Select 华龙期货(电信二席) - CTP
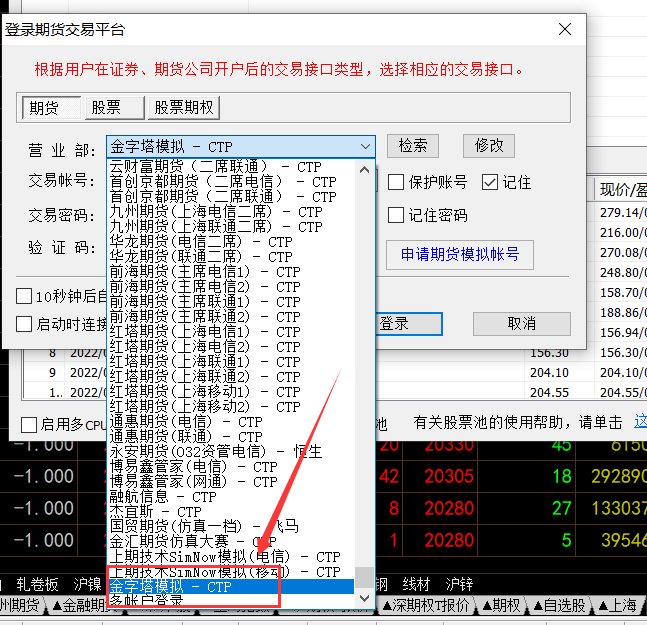The height and width of the screenshot is (625, 647). point(230,242)
